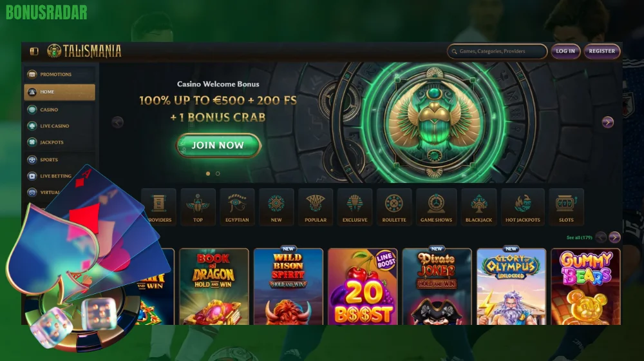Open the Gummy Bears game thumbnail

coord(585,287)
